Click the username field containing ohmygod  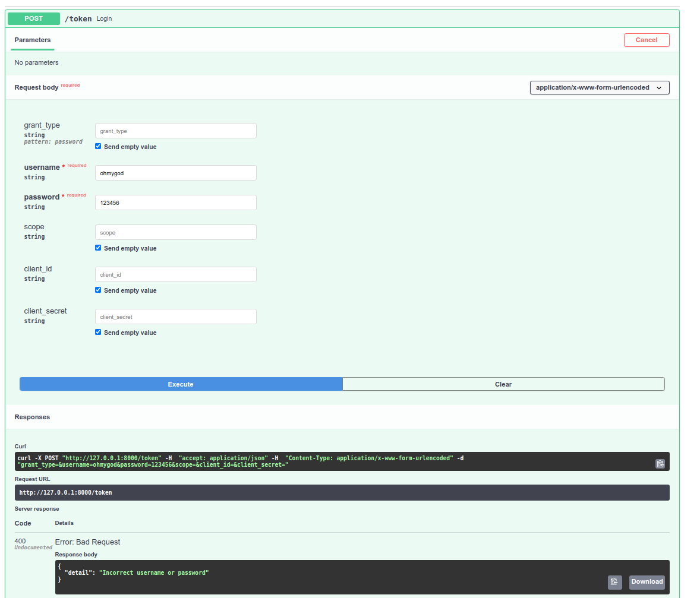175,173
